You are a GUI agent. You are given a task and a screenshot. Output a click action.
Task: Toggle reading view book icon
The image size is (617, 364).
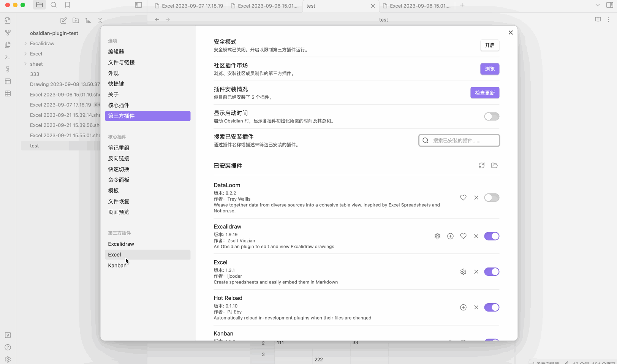(x=598, y=20)
